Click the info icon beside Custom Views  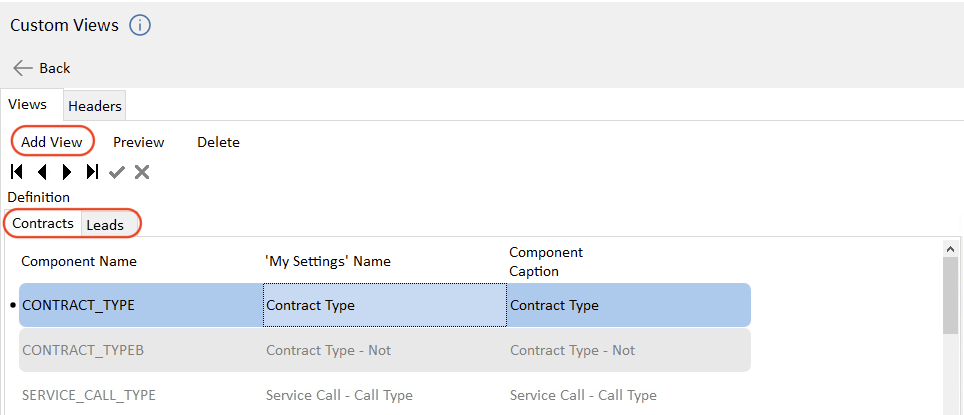pos(140,25)
